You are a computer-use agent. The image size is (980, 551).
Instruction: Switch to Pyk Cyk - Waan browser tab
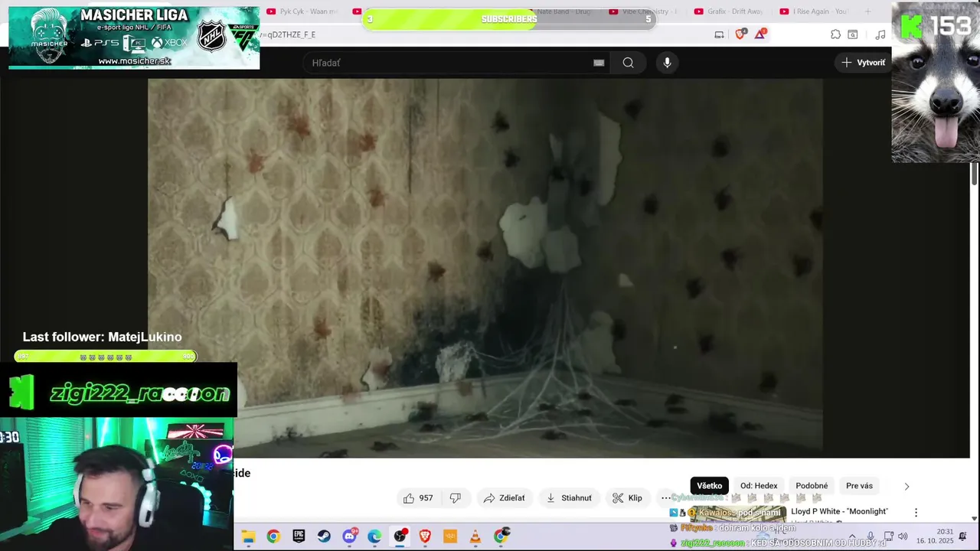click(302, 11)
